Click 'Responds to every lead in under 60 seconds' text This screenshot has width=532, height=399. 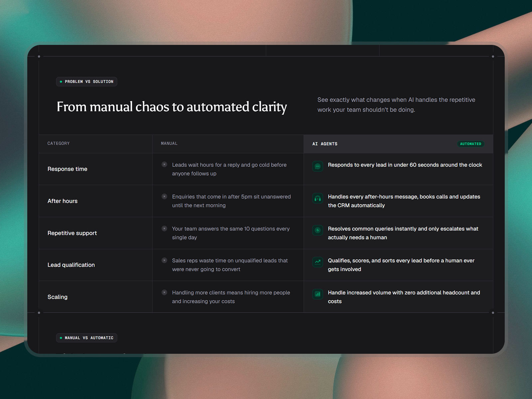coord(405,165)
